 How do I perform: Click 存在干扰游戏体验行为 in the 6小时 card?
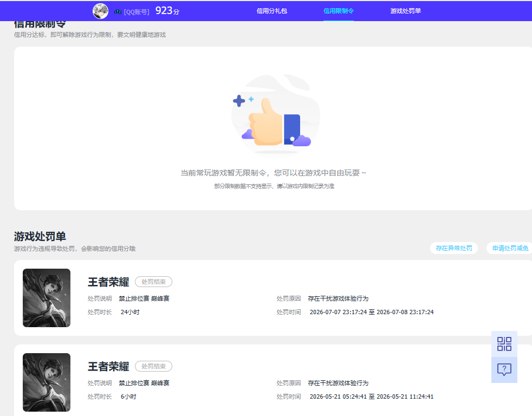coord(338,383)
